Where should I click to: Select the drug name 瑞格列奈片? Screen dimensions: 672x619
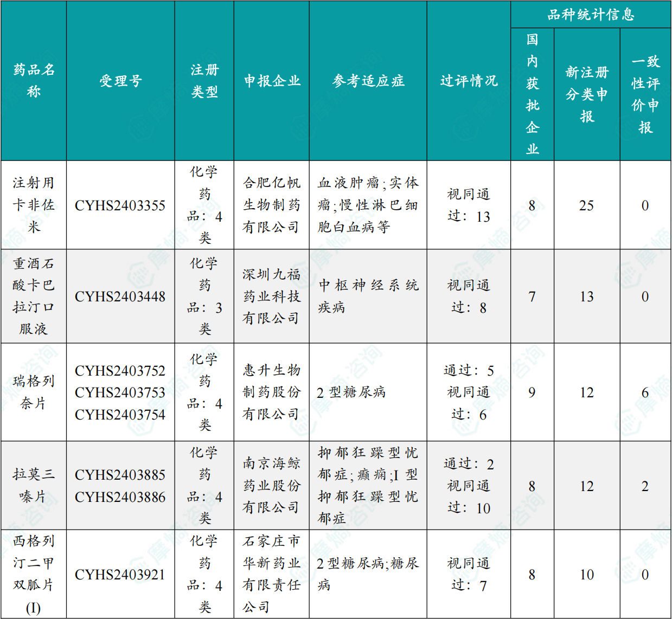34,392
